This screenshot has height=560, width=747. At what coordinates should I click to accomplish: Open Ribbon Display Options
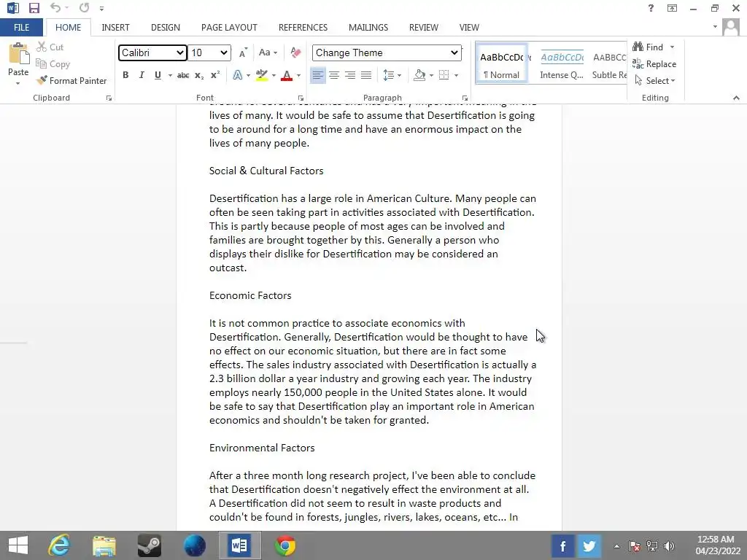[672, 8]
